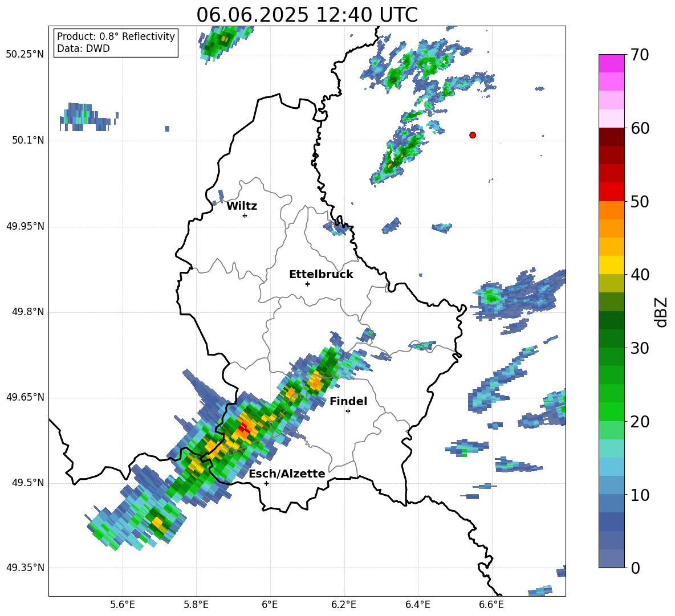
Task: Click the Esch/Alzette city label
Action: (x=287, y=474)
